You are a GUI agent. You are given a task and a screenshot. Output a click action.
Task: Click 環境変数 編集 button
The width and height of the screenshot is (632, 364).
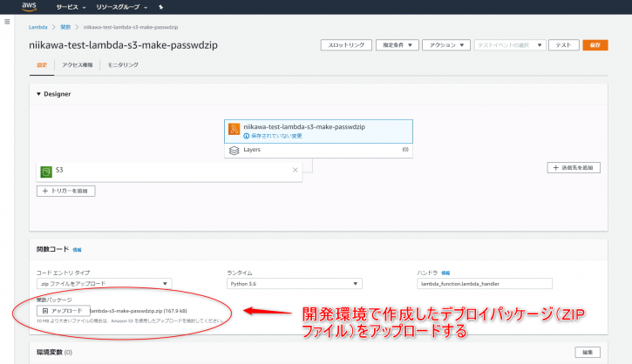tap(588, 353)
